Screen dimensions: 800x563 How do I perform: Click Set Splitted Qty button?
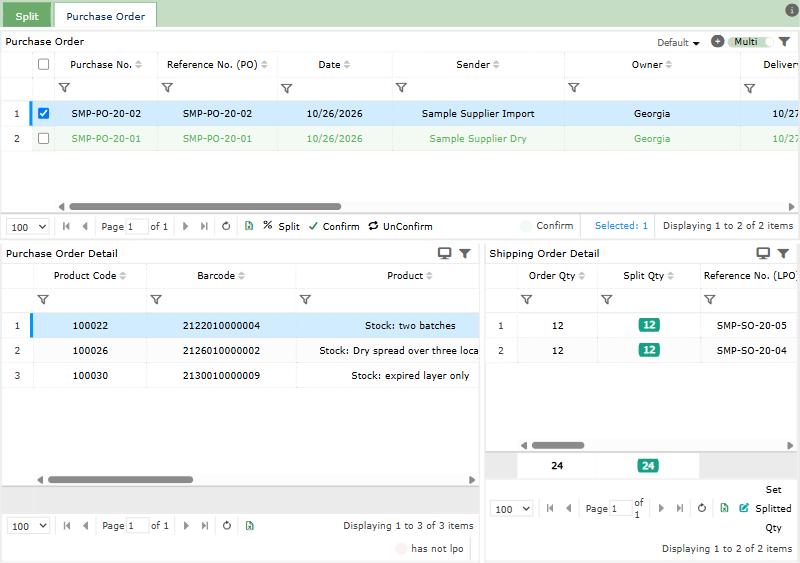765,508
